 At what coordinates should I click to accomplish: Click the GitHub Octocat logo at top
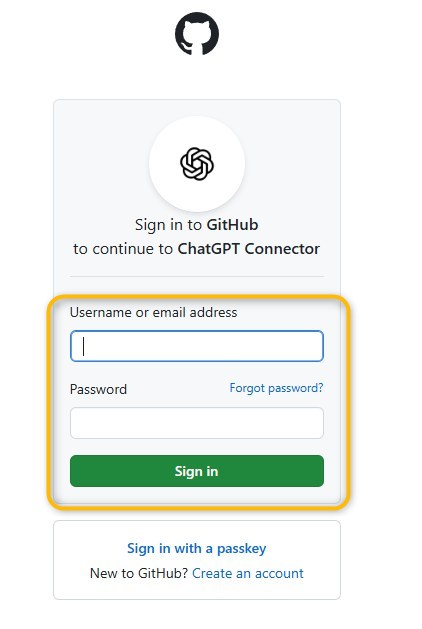coord(197,33)
